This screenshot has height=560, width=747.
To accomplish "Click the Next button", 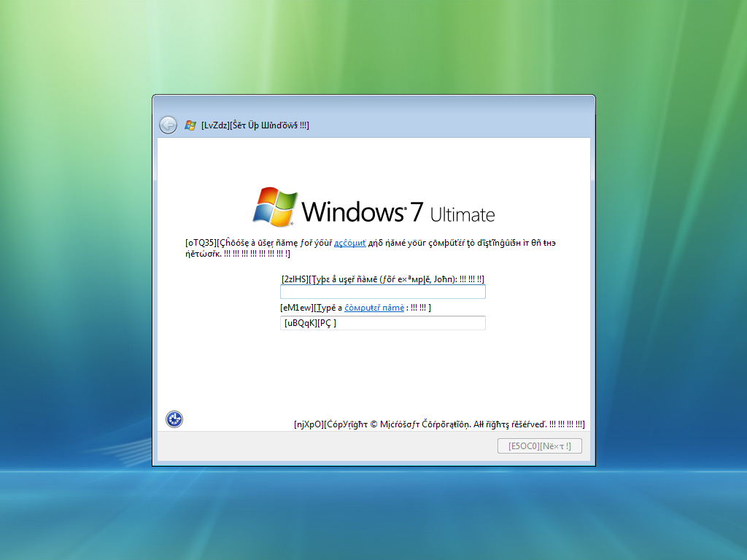I will (x=539, y=446).
